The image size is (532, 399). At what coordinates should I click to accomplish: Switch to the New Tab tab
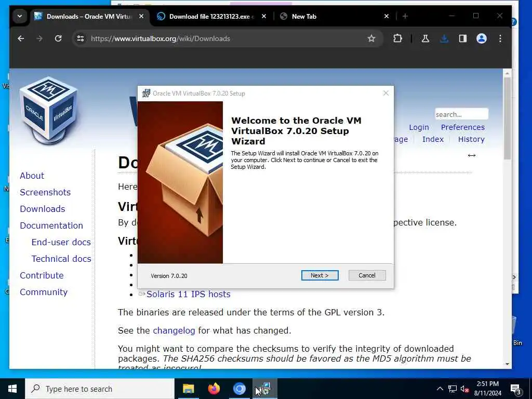click(304, 16)
